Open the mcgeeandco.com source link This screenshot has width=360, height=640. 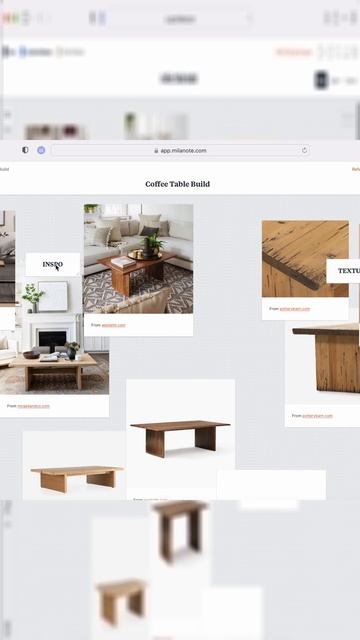tap(33, 406)
